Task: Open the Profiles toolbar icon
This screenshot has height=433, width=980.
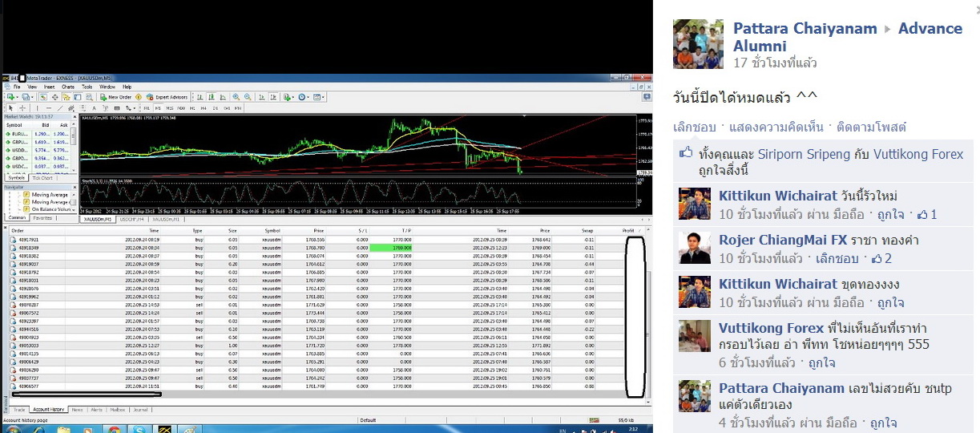Action: 25,97
